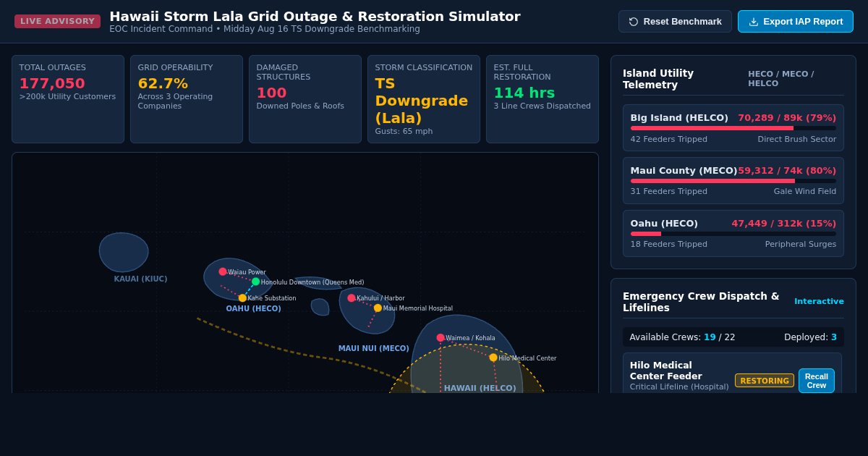Screen dimensions: 868x456
Task: Click the Deployed: 3 counter
Action: point(810,337)
